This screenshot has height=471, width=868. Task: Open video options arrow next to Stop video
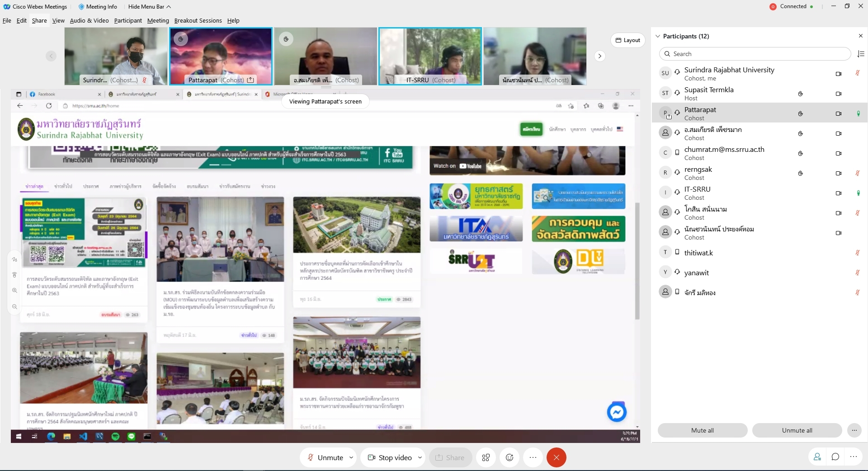(420, 457)
